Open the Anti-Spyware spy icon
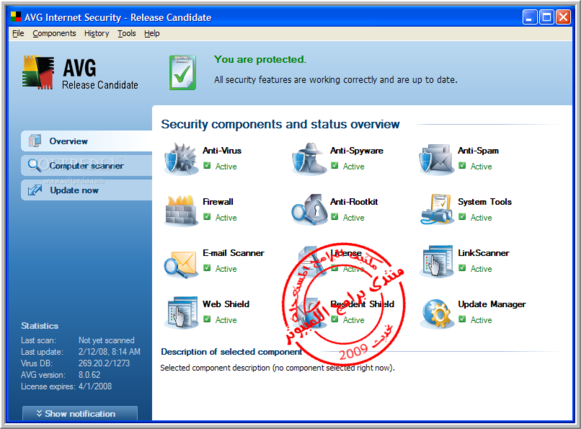The height and width of the screenshot is (429, 581). [x=308, y=159]
